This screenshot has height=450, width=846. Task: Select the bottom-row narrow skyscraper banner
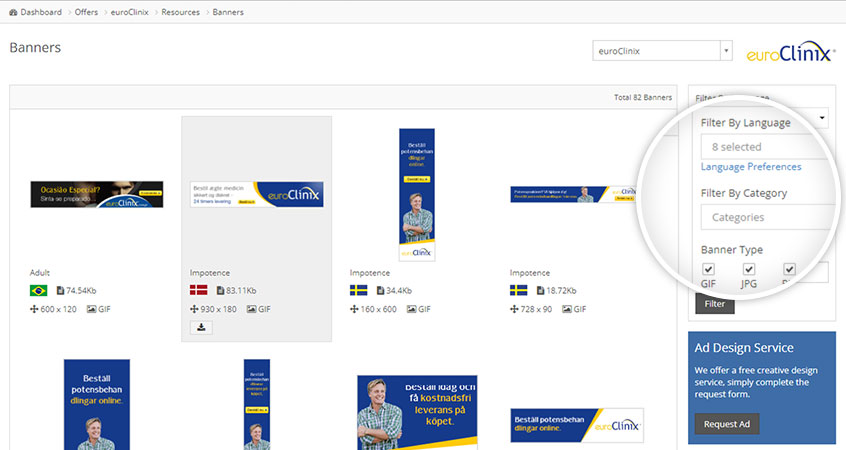(257, 405)
